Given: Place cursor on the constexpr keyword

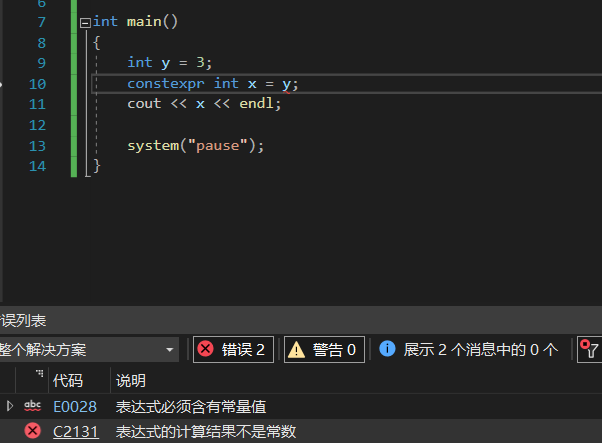Looking at the screenshot, I should [x=166, y=83].
